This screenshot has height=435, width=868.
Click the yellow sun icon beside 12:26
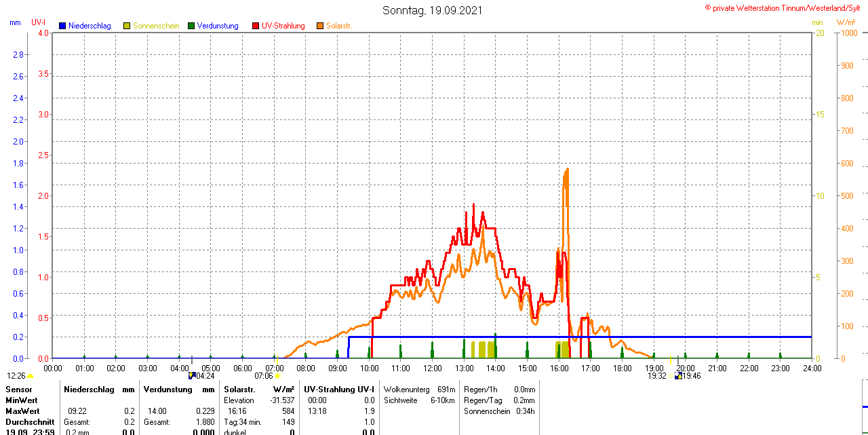point(30,376)
